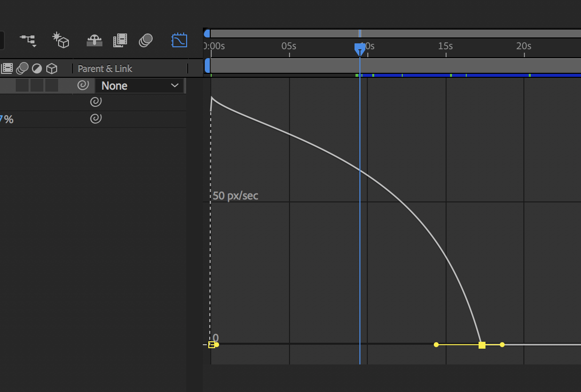Enable Motion Blur for the composition
This screenshot has height=392, width=581.
click(146, 40)
